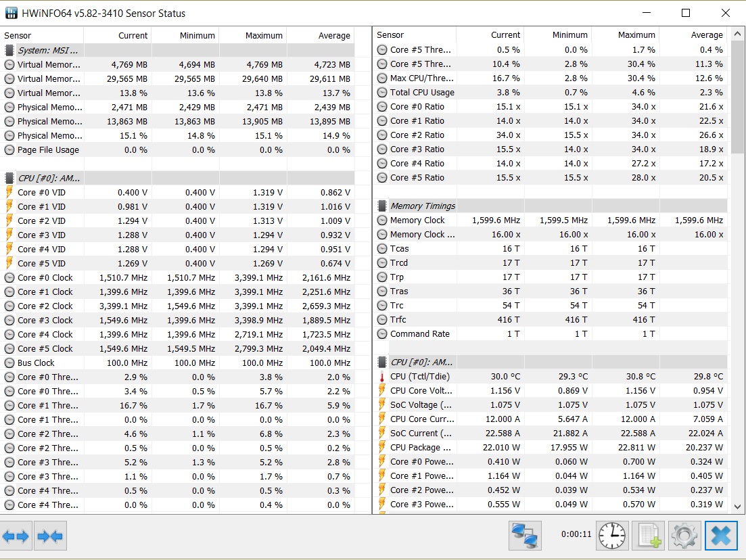
Task: Click the Page File Usage gauge icon
Action: (9, 150)
